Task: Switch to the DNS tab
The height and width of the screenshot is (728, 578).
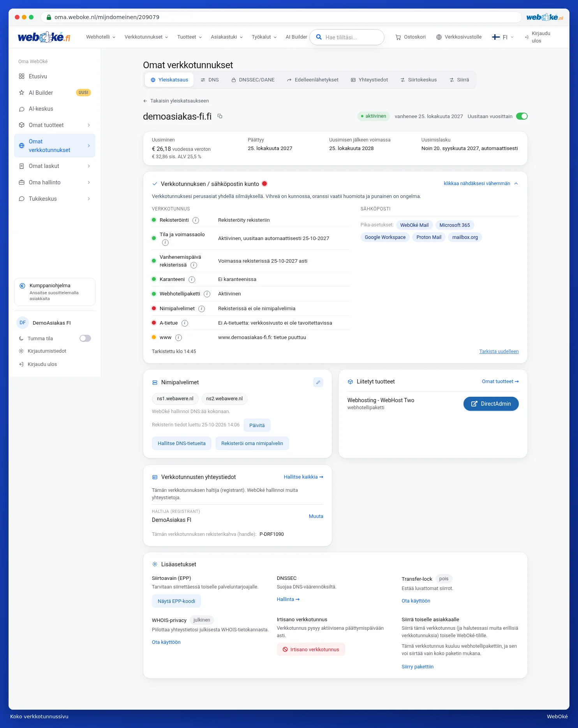Action: 210,80
